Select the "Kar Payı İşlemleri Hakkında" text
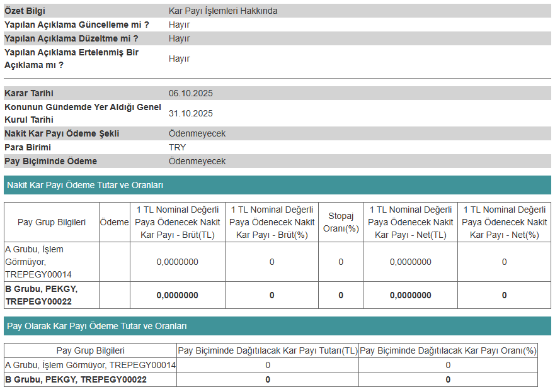Screen dimensions: 555x392 (223, 11)
